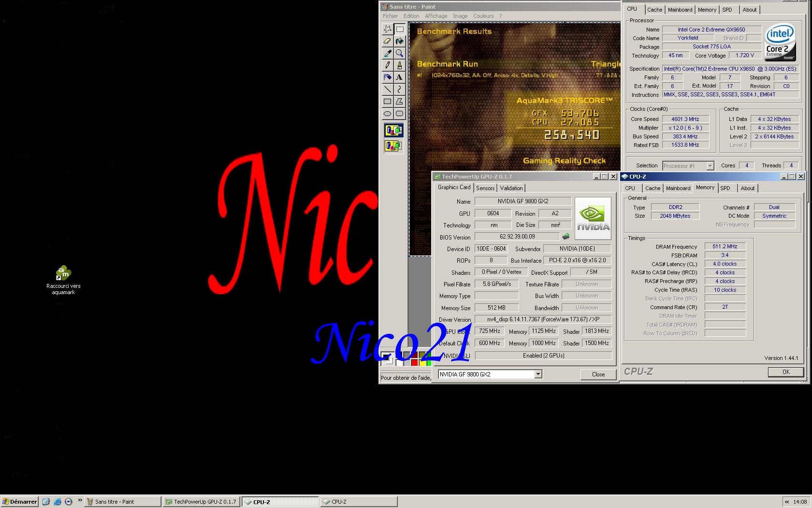Screen dimensions: 812x508
Task: Open Cache tab in lower CPU-Z window
Action: tap(652, 188)
